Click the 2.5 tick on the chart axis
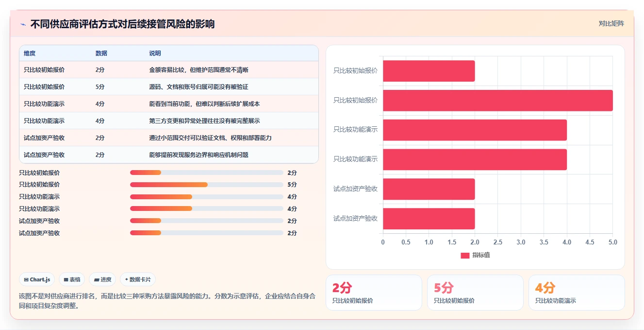This screenshot has height=330, width=644. [x=498, y=242]
